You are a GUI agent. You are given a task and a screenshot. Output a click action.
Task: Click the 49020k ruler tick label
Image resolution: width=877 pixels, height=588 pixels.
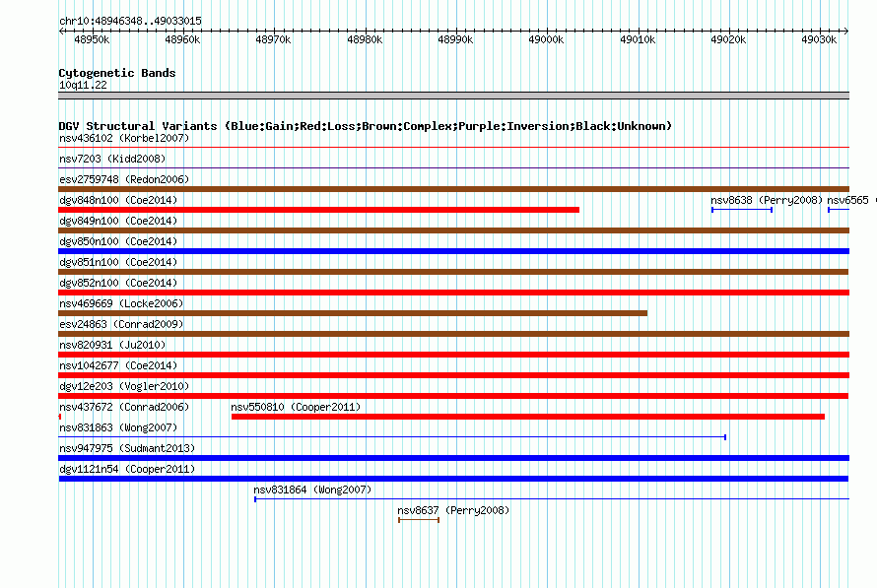728,39
